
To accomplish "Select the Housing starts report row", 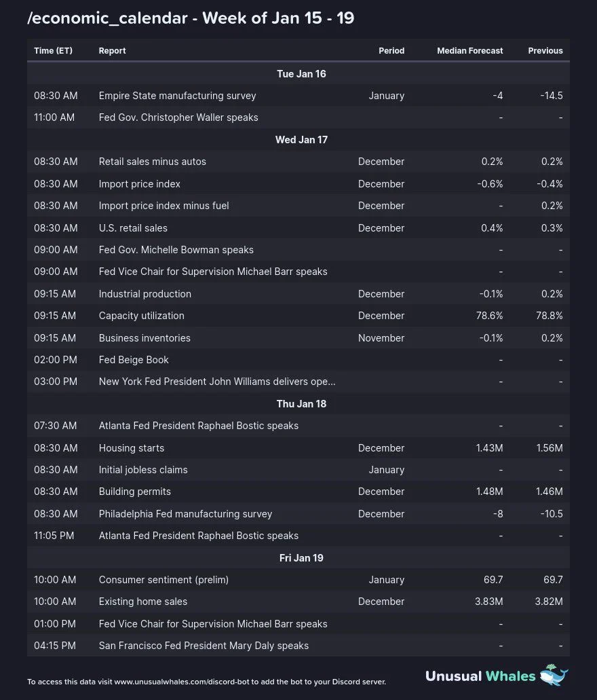I will click(x=132, y=448).
